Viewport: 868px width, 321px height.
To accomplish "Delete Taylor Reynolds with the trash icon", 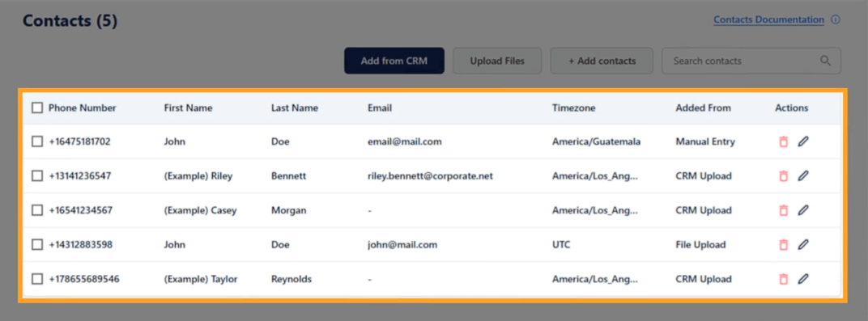I will click(783, 279).
